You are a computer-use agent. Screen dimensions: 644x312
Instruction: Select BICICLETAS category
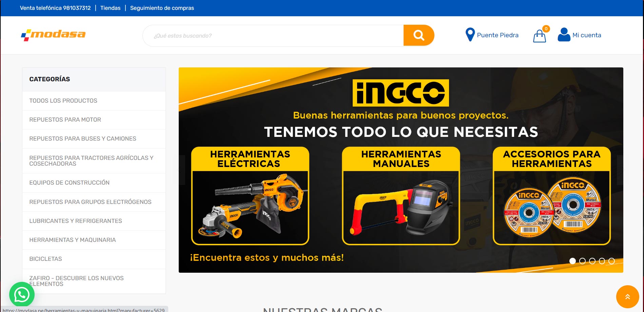click(94, 259)
